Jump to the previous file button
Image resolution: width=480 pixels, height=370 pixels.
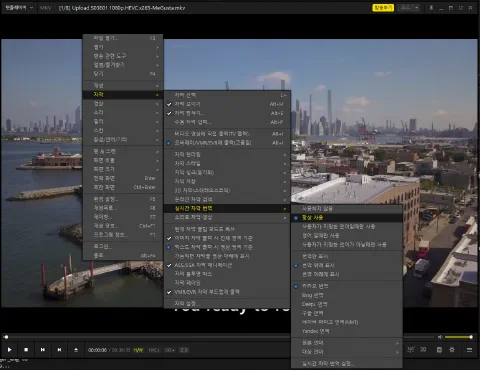(x=43, y=350)
